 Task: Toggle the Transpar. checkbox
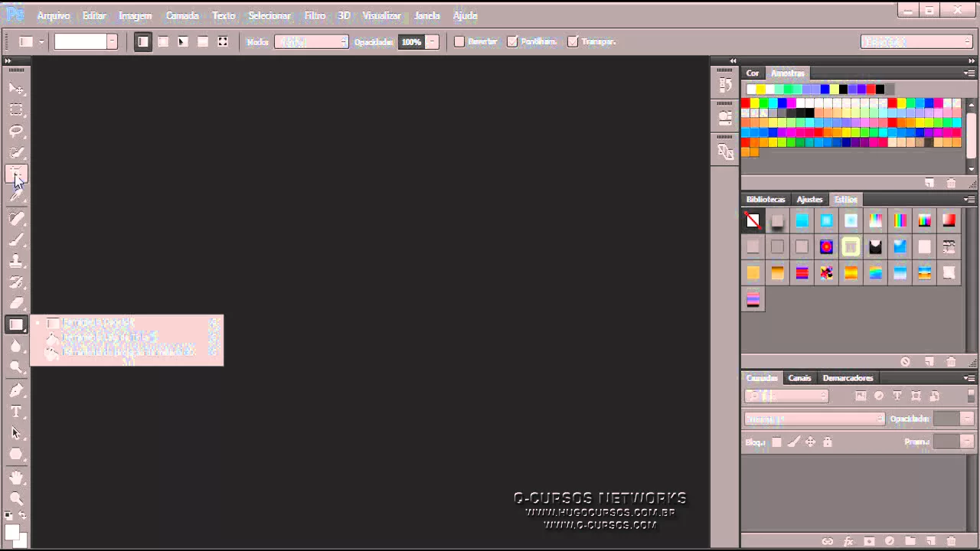click(573, 41)
